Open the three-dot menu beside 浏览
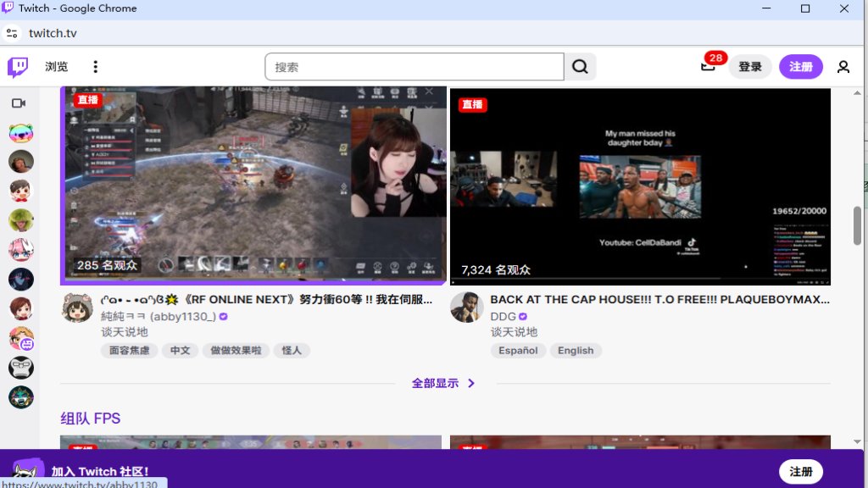This screenshot has width=868, height=488. click(95, 66)
